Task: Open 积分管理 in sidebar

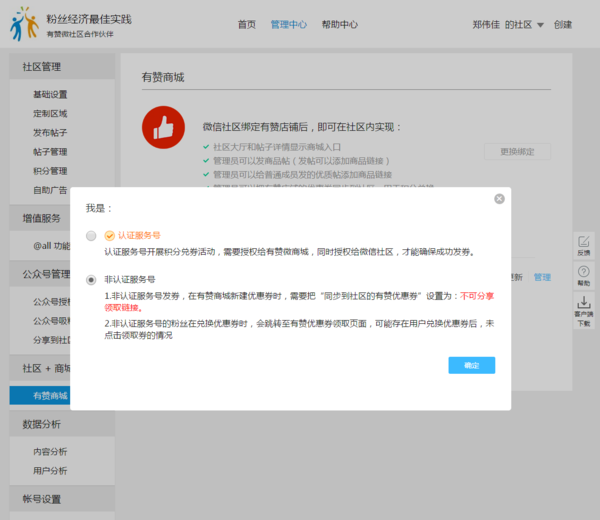Action: point(50,171)
